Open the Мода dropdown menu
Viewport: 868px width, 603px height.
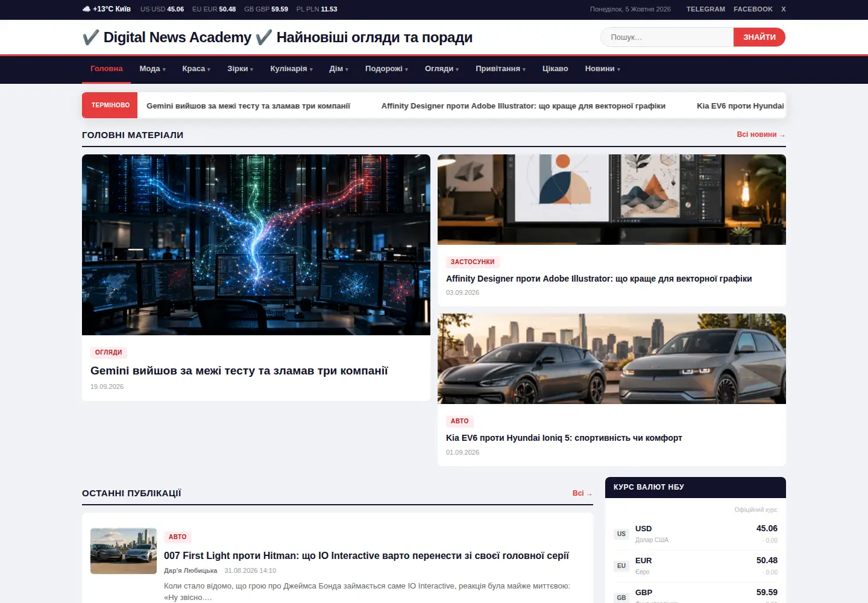tap(153, 69)
